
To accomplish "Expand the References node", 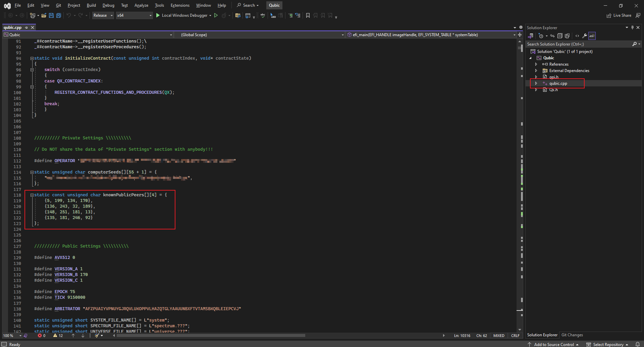I will tap(536, 64).
